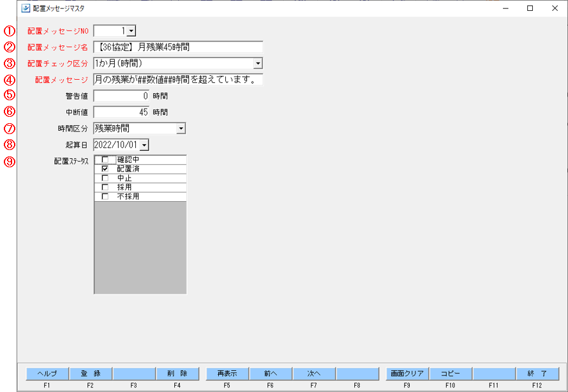568x392 pixels.
Task: Click the 削除 button
Action: point(177,373)
